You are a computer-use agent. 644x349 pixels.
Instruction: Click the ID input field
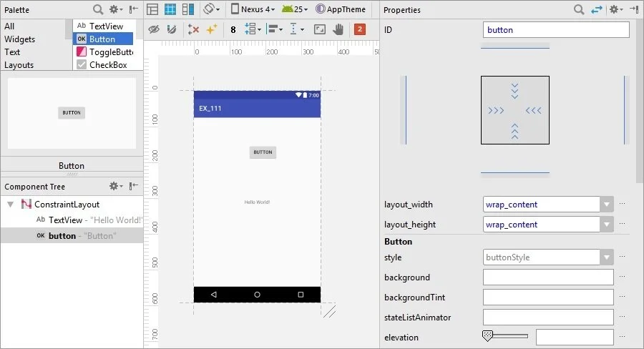click(x=556, y=30)
